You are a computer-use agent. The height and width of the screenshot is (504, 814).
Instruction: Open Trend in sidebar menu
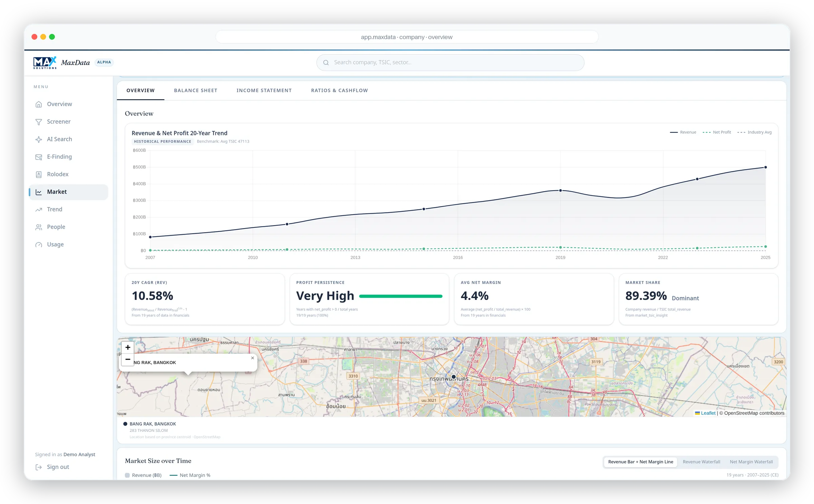[x=69, y=209]
